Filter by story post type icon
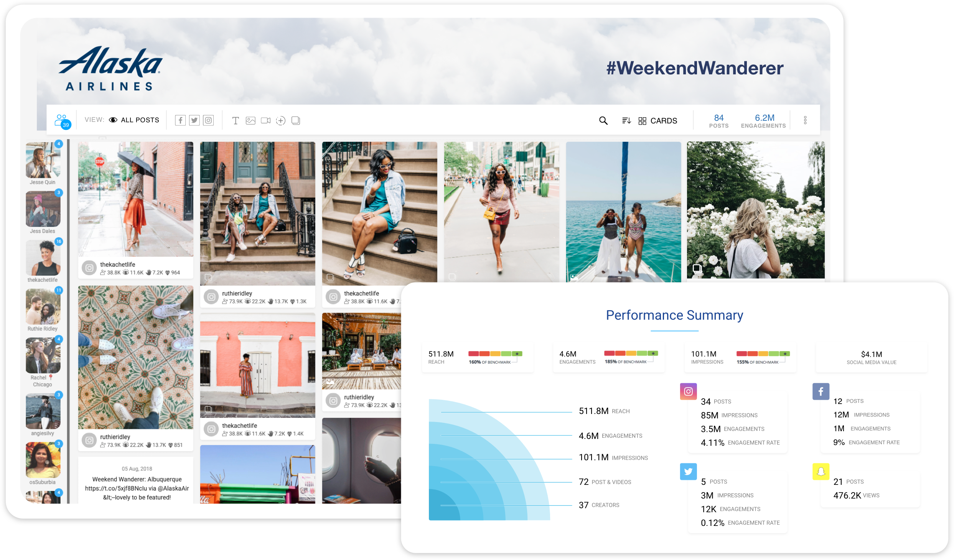Viewport: 954px width, 560px height. tap(281, 121)
